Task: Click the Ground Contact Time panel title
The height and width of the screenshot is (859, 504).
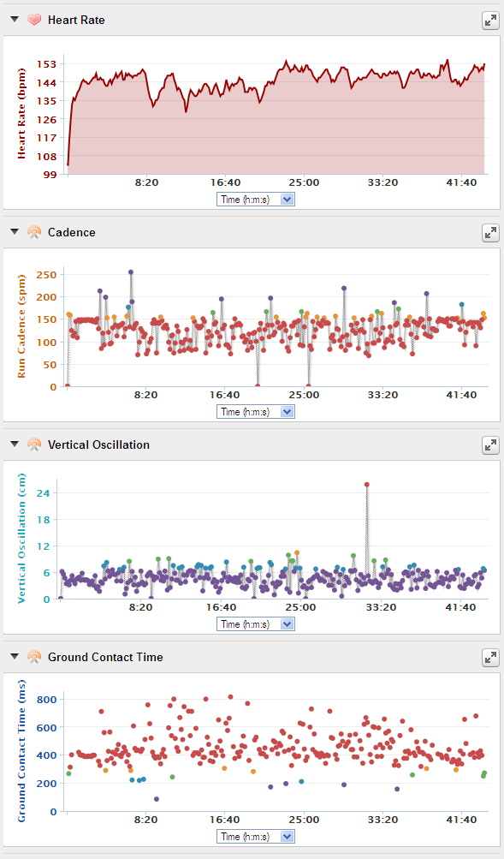Action: coord(105,657)
